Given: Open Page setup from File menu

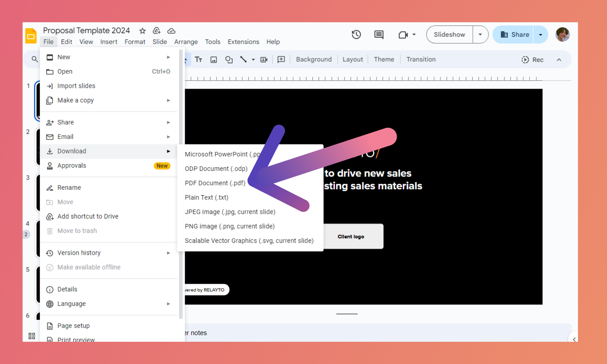Looking at the screenshot, I should click(109, 326).
